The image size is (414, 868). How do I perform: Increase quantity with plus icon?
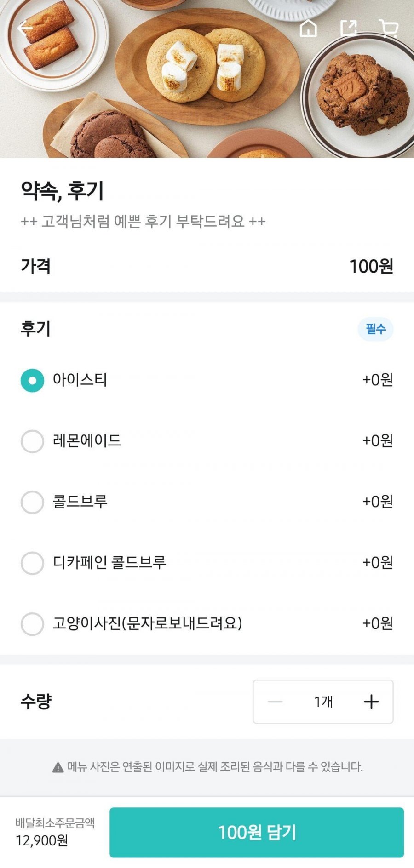click(371, 702)
